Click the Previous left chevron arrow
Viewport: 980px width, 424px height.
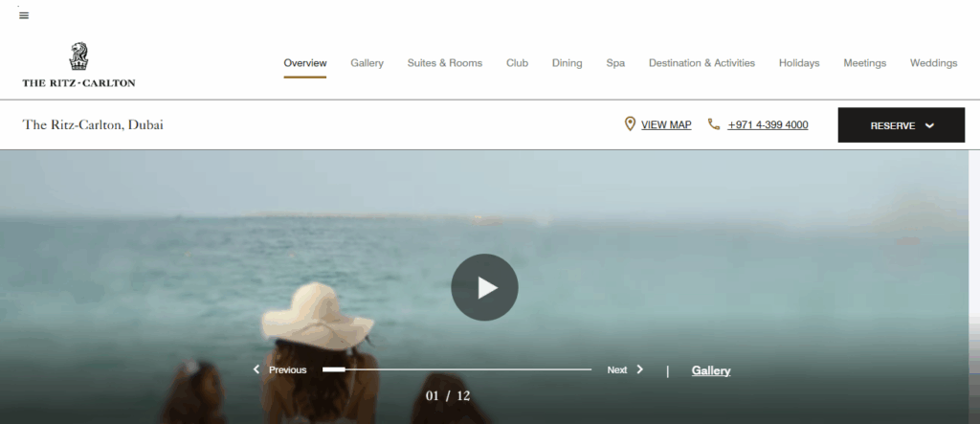pyautogui.click(x=256, y=369)
